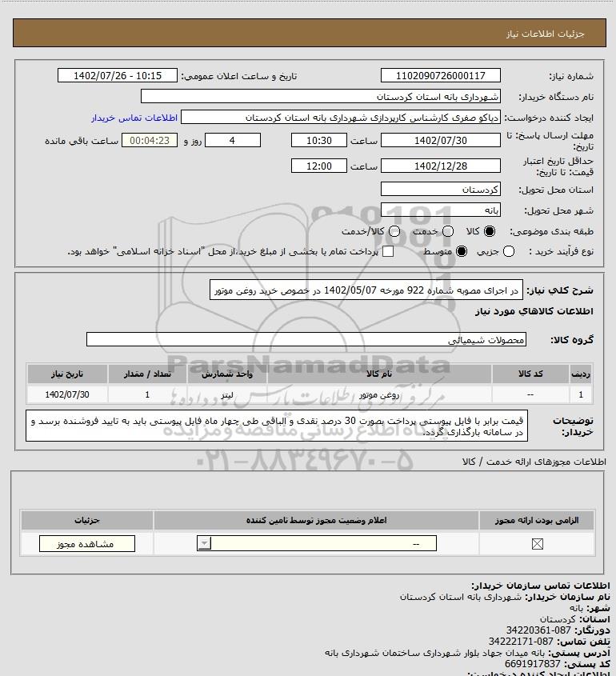Viewport: 616px width, 676px height.
Task: Toggle the اسناد خزانه اسلامی payment checkbox
Action: (x=388, y=251)
